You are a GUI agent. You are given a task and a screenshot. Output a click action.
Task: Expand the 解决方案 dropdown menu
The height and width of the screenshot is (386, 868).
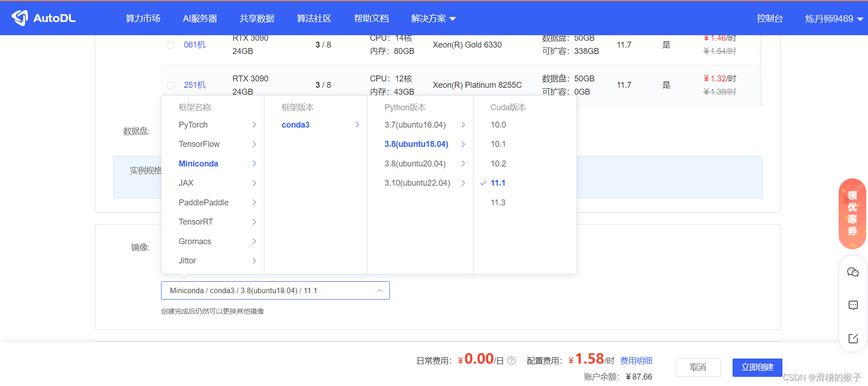[x=433, y=18]
